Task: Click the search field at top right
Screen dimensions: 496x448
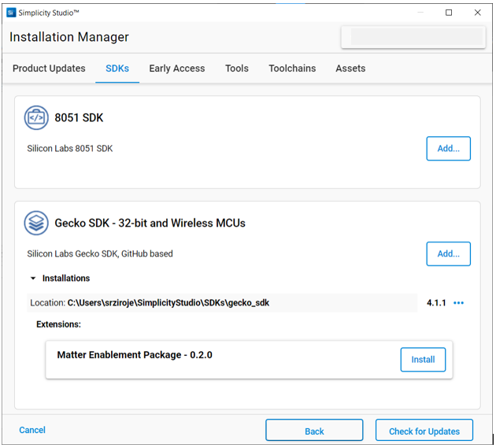Action: click(x=413, y=37)
